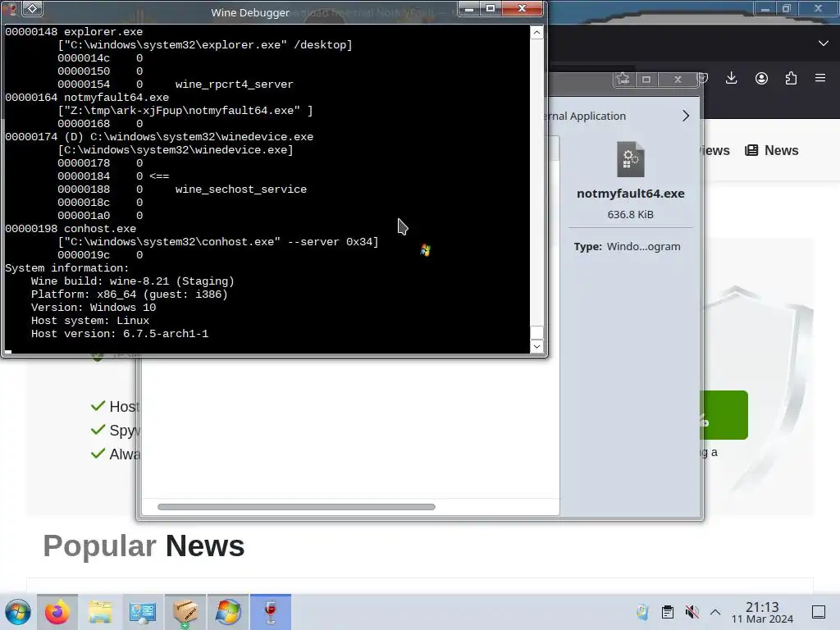Maximize the Wine Debugger window
The height and width of the screenshot is (630, 840).
491,8
